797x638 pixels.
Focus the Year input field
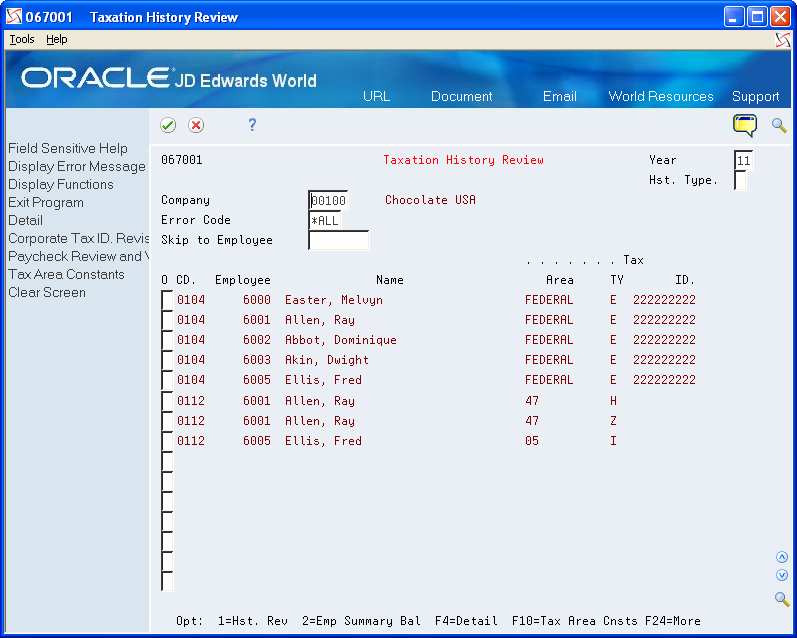[x=743, y=161]
